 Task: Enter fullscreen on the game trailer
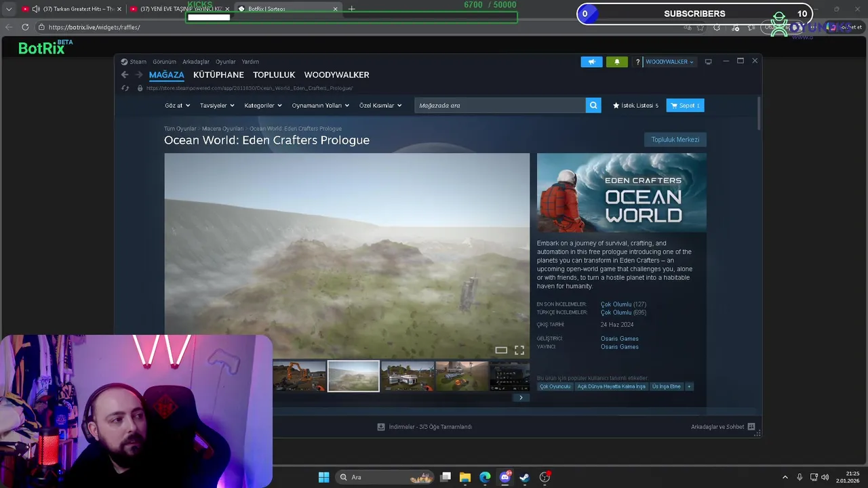[519, 350]
